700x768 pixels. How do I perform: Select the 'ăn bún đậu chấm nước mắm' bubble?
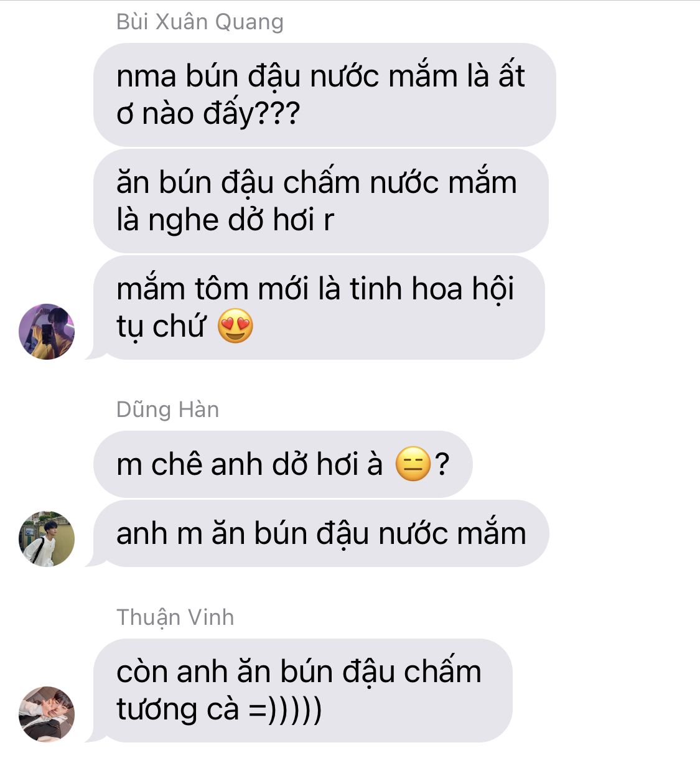click(x=320, y=201)
